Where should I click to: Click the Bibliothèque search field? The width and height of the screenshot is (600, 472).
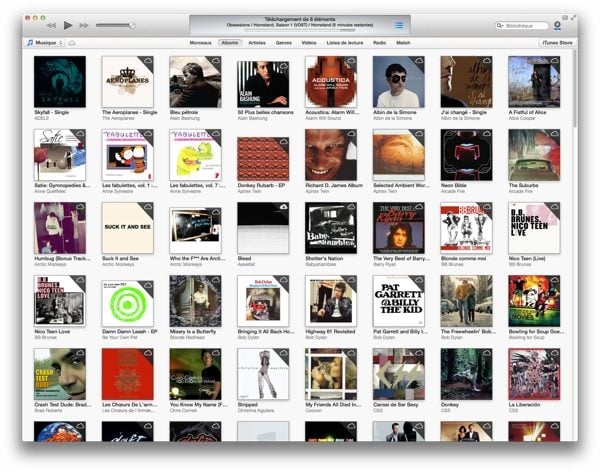pos(524,25)
